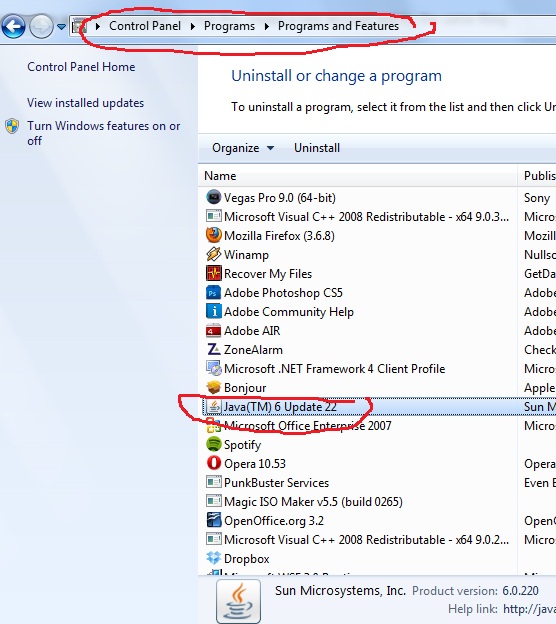Image resolution: width=556 pixels, height=624 pixels.
Task: Click the .NET Framework 4 icon
Action: 214,369
